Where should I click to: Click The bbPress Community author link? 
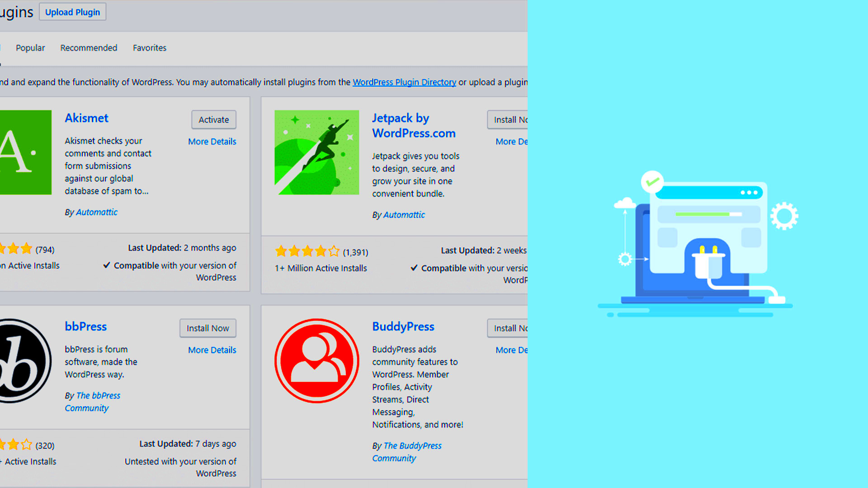click(91, 401)
